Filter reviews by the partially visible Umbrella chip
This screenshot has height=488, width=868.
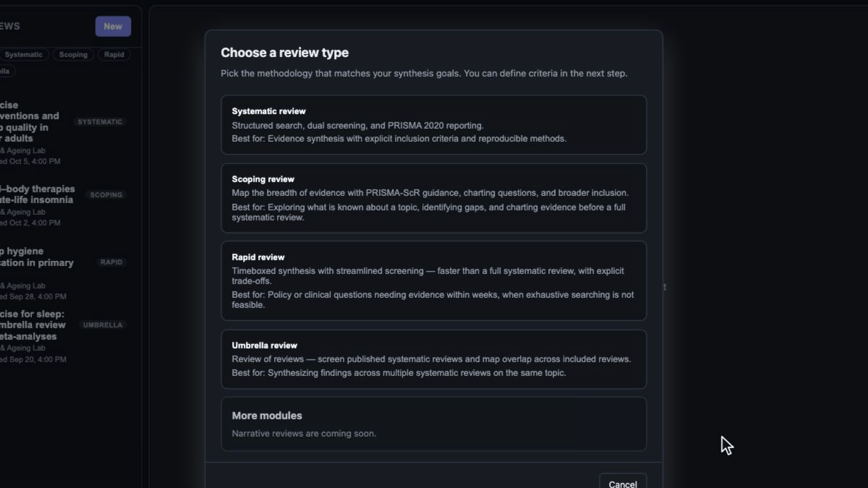(x=6, y=72)
